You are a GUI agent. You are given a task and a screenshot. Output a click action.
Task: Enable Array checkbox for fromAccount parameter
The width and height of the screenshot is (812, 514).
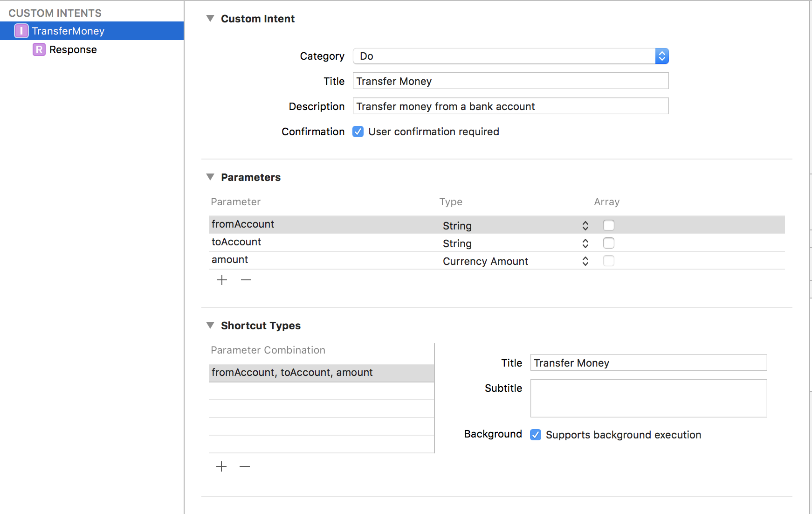609,225
